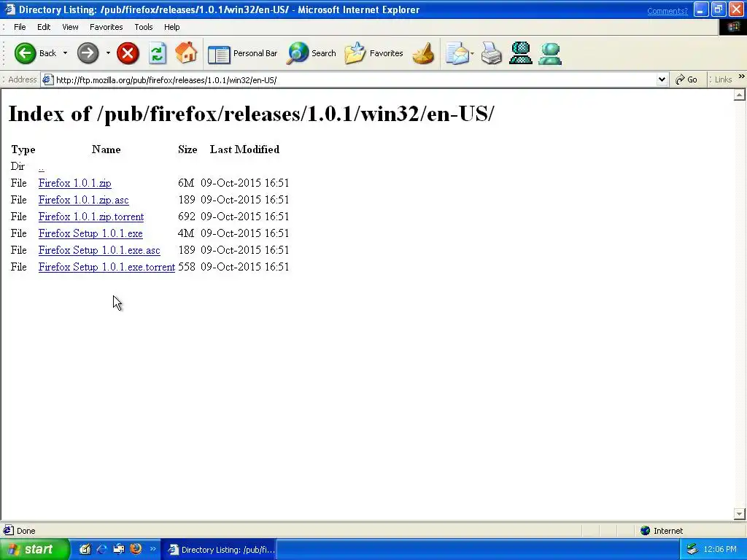Viewport: 747px width, 560px height.
Task: Open the Firefox 1.0.1.zip.torrent link
Action: click(x=91, y=217)
